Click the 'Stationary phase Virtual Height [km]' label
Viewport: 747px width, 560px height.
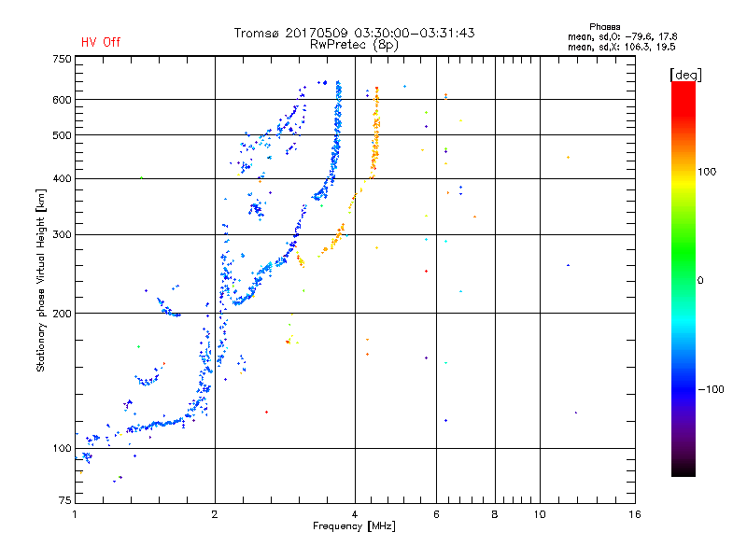click(41, 280)
